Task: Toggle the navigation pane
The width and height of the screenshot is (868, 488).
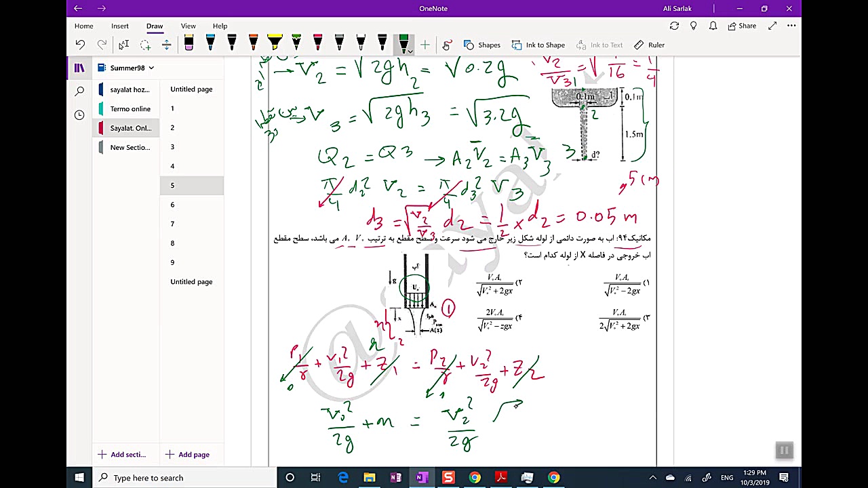Action: tap(79, 68)
